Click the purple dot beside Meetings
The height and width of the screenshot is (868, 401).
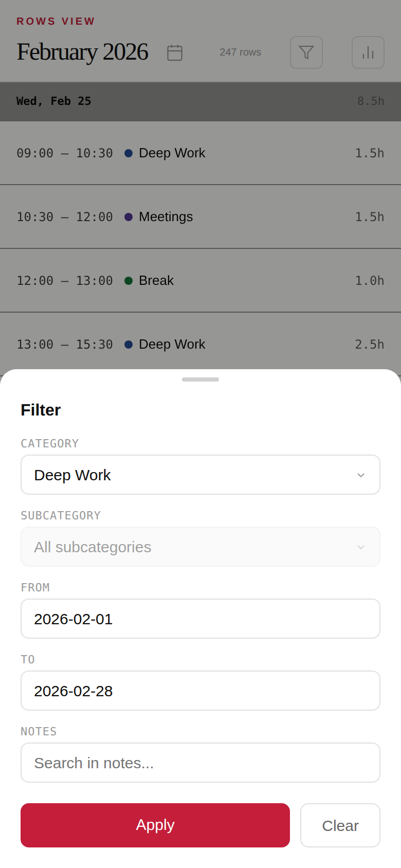129,216
